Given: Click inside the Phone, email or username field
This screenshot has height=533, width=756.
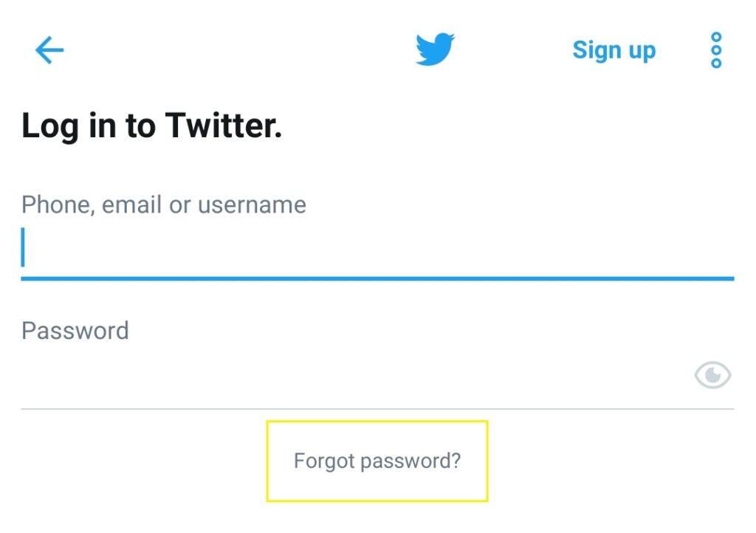Looking at the screenshot, I should 295,247.
